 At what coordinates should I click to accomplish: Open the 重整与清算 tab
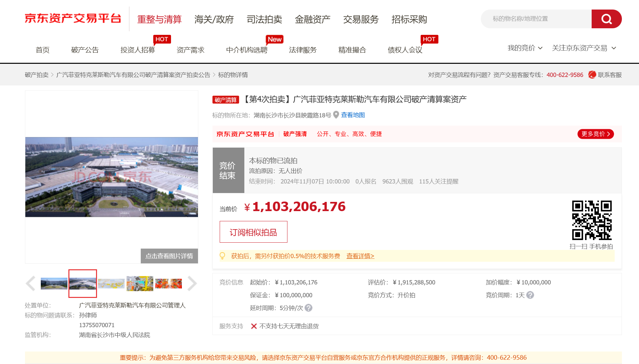(x=160, y=19)
